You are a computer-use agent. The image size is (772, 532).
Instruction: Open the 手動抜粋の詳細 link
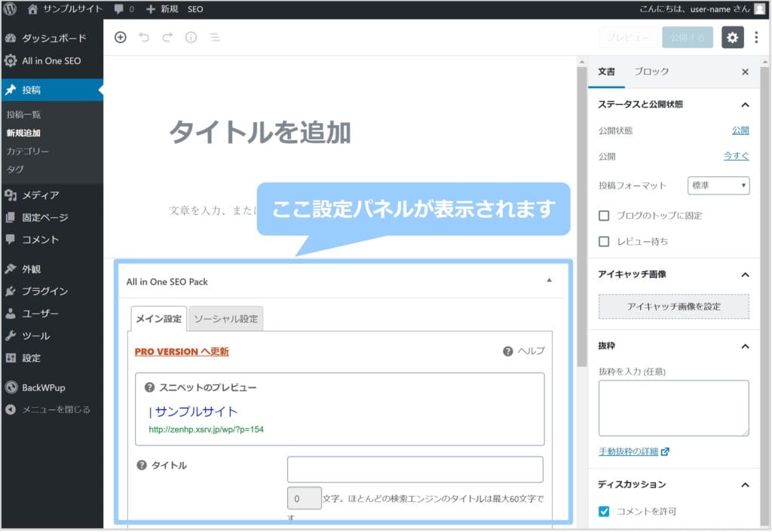click(633, 451)
